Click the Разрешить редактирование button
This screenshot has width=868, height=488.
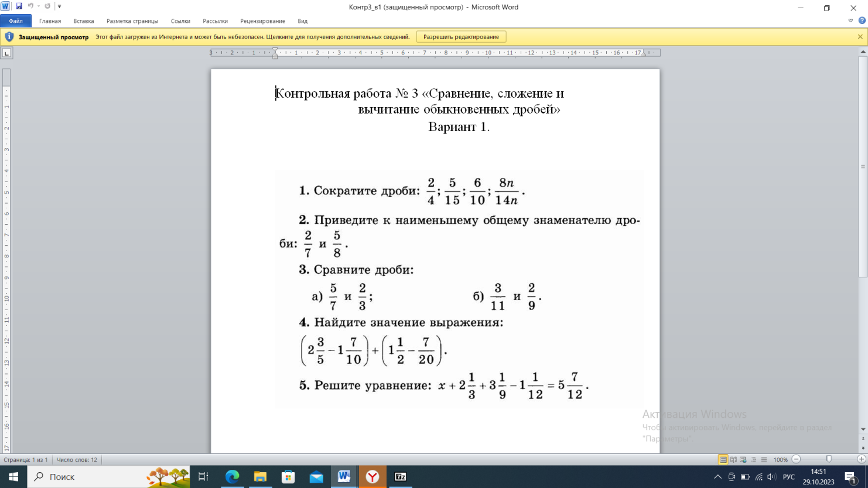(x=461, y=37)
